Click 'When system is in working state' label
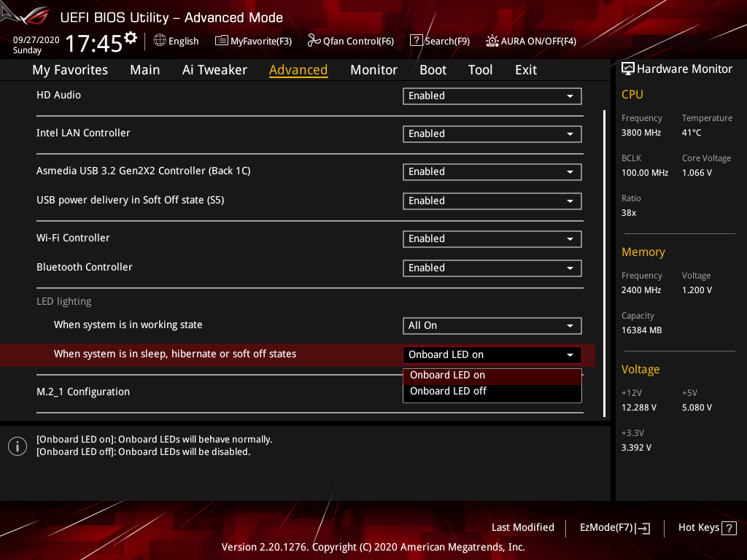Screen dimensions: 747x560 [x=128, y=324]
